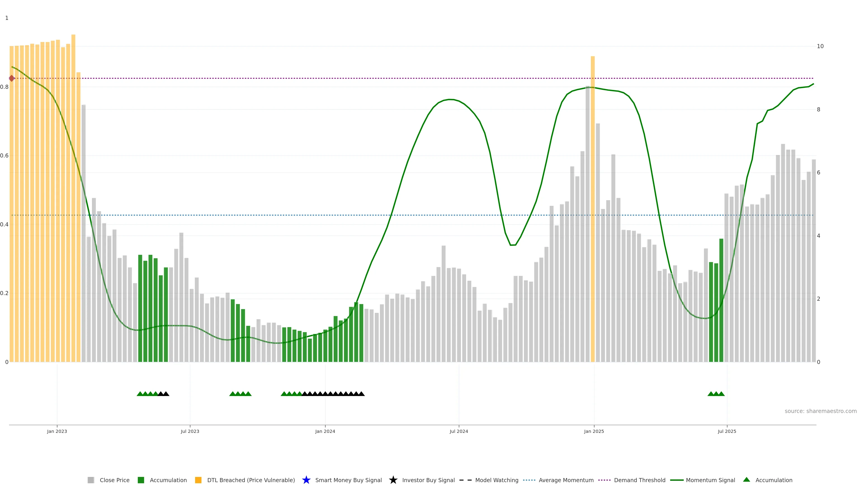Viewport: 868px width, 488px height.
Task: Click the red diamond on Demand Threshold line
Action: point(12,78)
